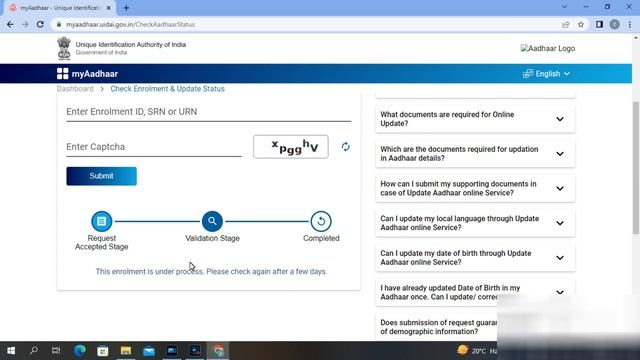Bookmark this page with star icon
This screenshot has width=640, height=360.
[581, 24]
